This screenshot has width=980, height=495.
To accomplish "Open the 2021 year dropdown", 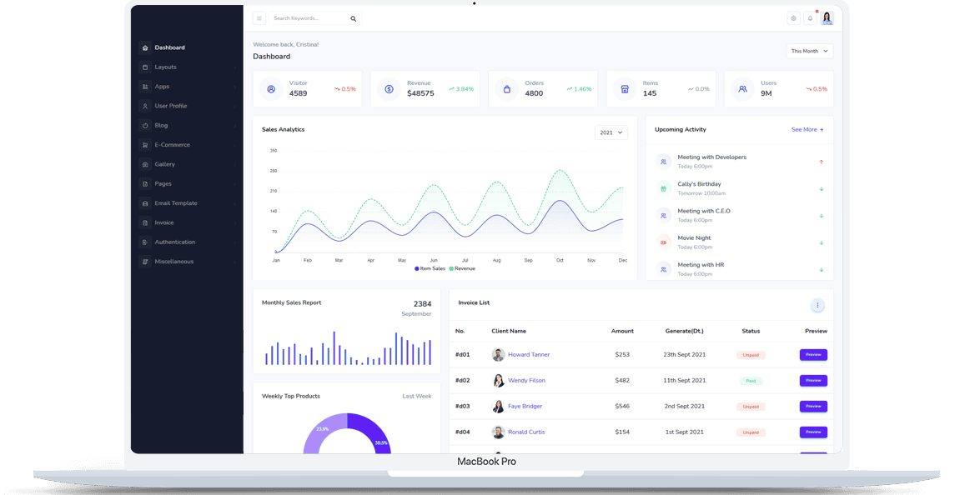I will coord(611,132).
